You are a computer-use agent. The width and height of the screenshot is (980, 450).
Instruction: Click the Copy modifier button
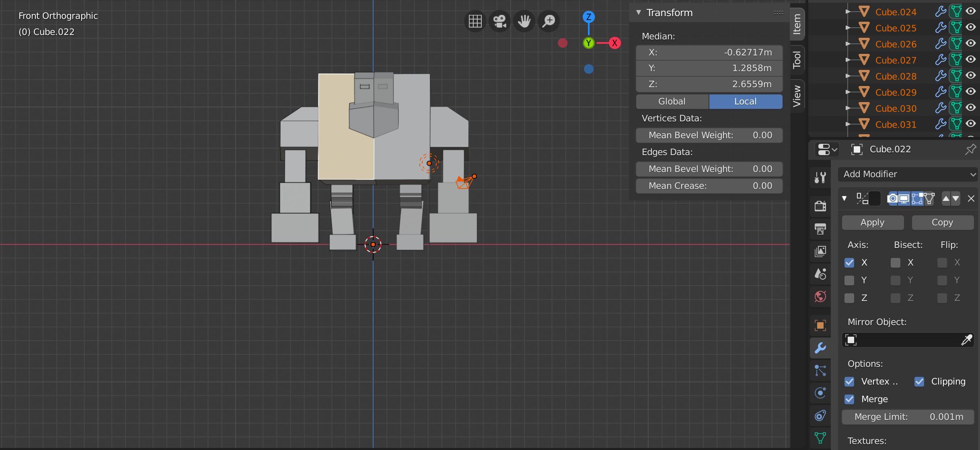[943, 223]
